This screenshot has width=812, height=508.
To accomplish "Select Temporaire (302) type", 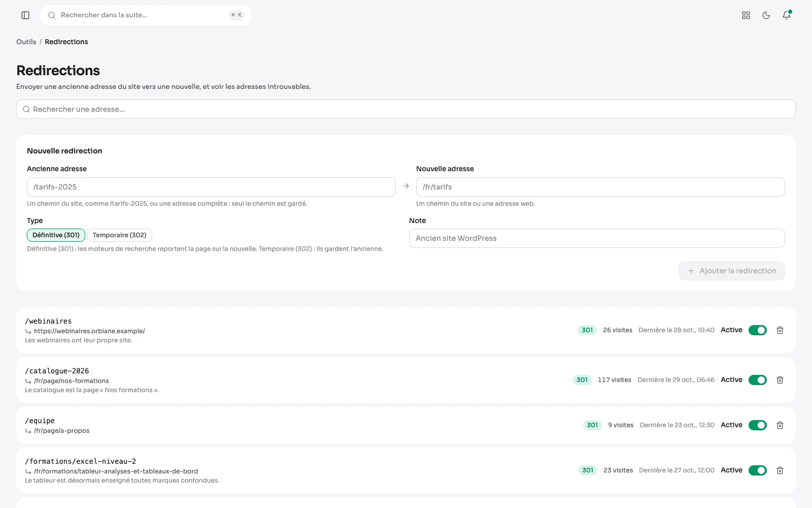I will 120,235.
